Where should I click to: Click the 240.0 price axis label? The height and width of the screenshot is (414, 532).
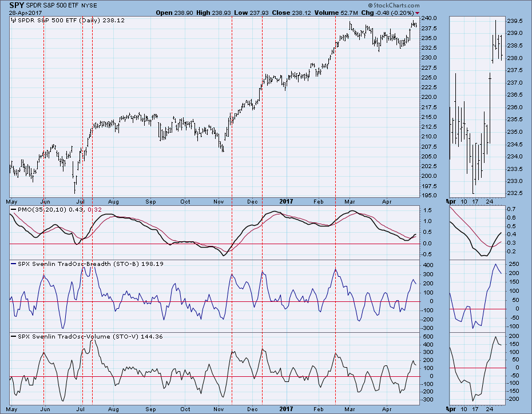pos(429,18)
